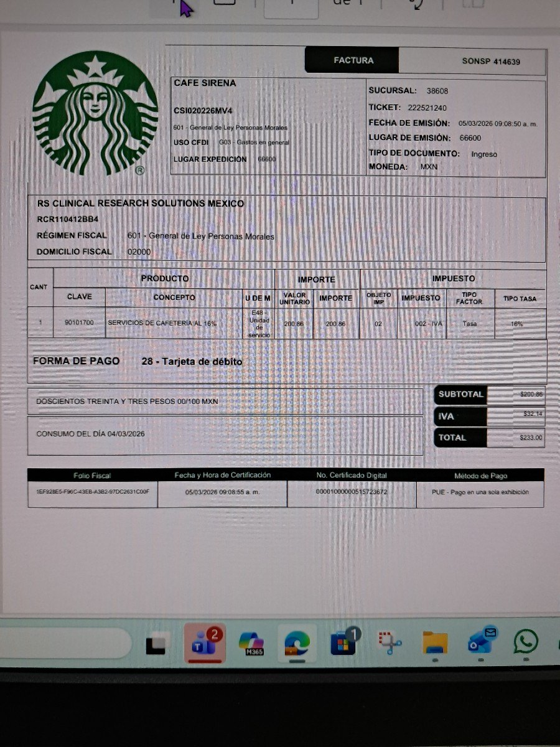Click the SERVICIOS DE CAFETERÍA concept cell
The width and height of the screenshot is (560, 747).
point(162,324)
